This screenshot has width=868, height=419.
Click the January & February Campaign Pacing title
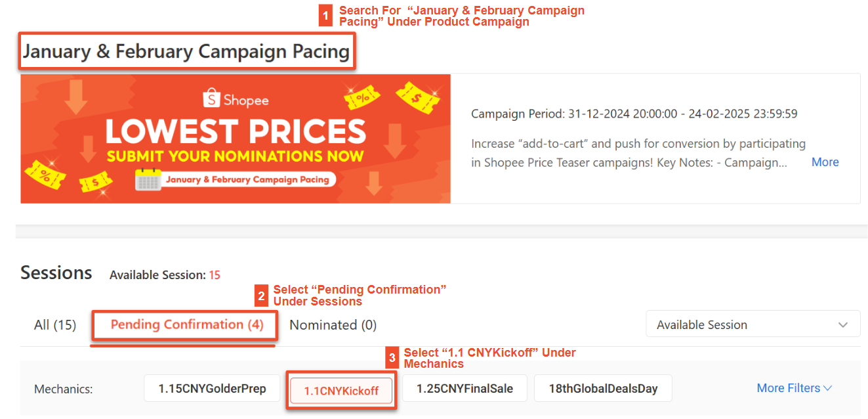point(186,51)
